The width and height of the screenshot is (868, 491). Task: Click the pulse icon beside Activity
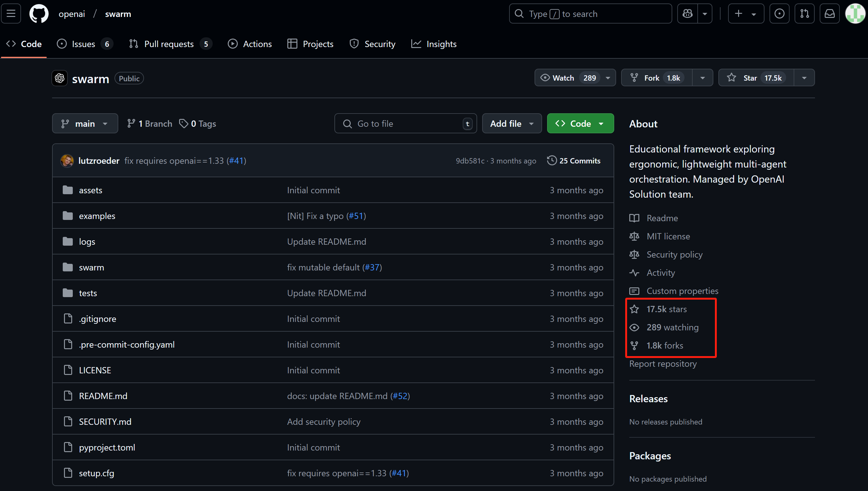(x=634, y=273)
